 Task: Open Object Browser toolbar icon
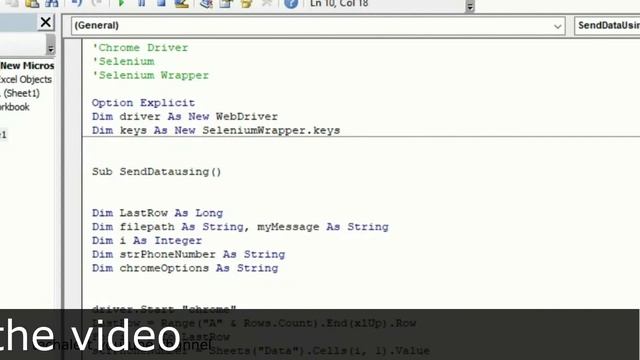click(x=246, y=4)
